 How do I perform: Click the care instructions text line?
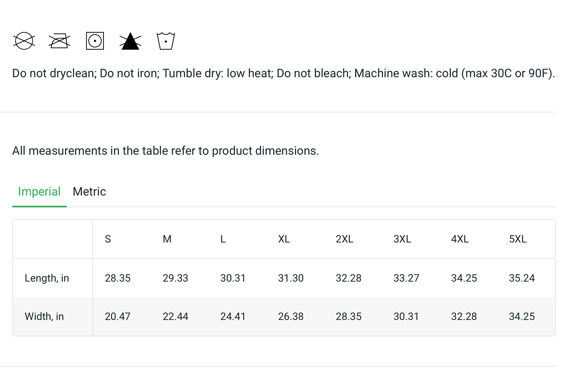pyautogui.click(x=284, y=73)
